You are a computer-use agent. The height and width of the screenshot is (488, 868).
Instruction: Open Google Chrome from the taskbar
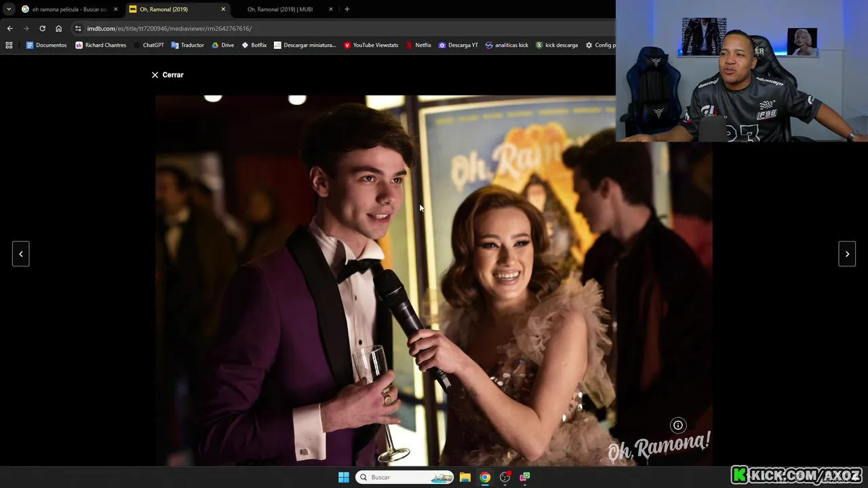485,477
